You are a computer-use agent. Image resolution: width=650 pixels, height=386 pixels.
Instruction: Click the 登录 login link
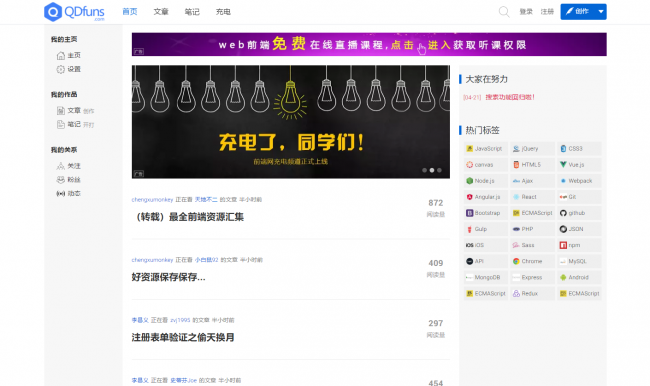526,12
